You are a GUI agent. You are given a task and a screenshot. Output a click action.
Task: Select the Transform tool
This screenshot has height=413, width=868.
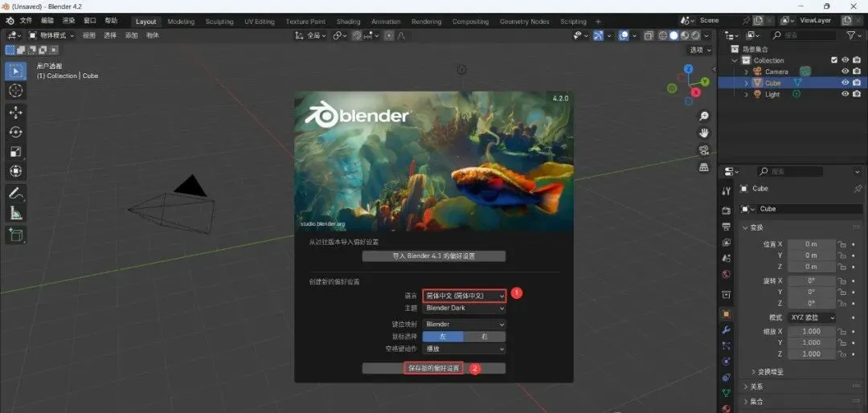click(15, 171)
